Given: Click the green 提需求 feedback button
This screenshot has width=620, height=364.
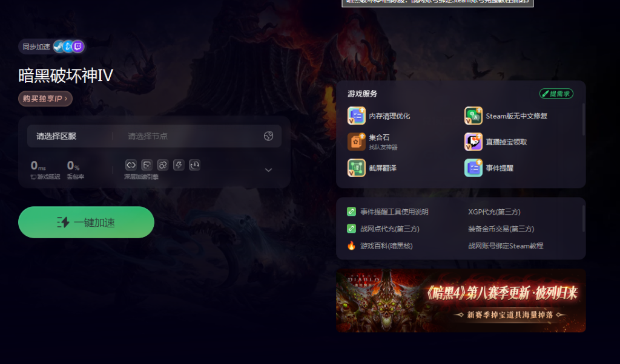Looking at the screenshot, I should click(x=556, y=94).
